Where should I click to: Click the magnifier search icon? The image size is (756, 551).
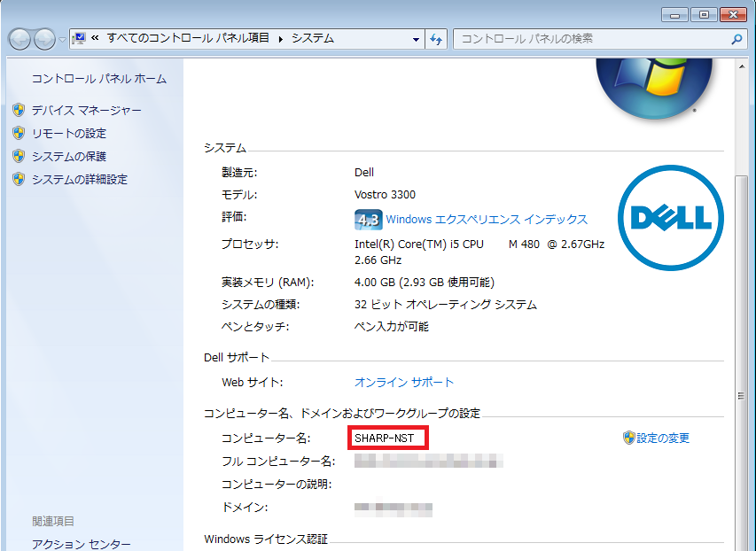tap(737, 39)
